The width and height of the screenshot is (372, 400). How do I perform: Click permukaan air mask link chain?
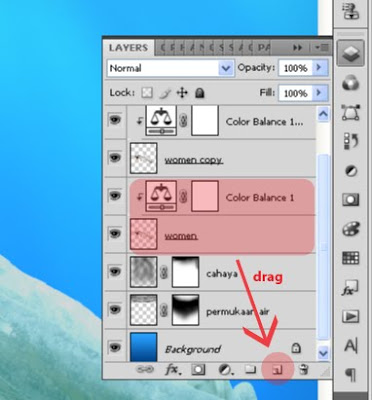(164, 311)
